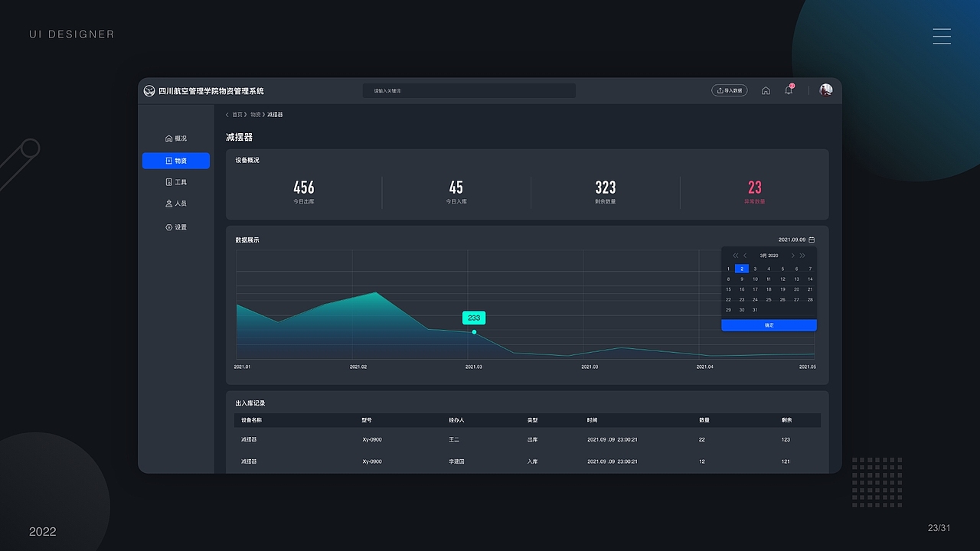Viewport: 980px width, 551px height.
Task: Click the 出库 type cell
Action: 533,440
